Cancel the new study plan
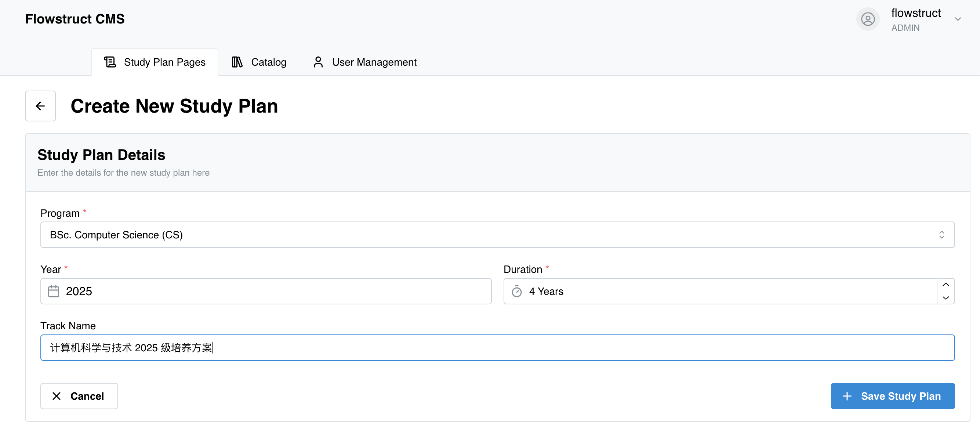The width and height of the screenshot is (980, 443). (79, 396)
